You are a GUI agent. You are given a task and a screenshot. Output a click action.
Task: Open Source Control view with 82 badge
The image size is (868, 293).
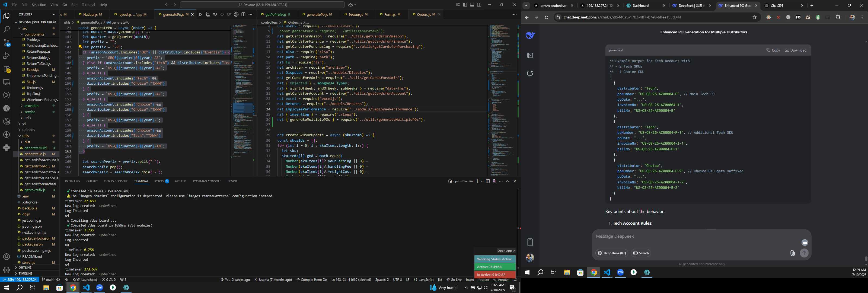tap(7, 43)
